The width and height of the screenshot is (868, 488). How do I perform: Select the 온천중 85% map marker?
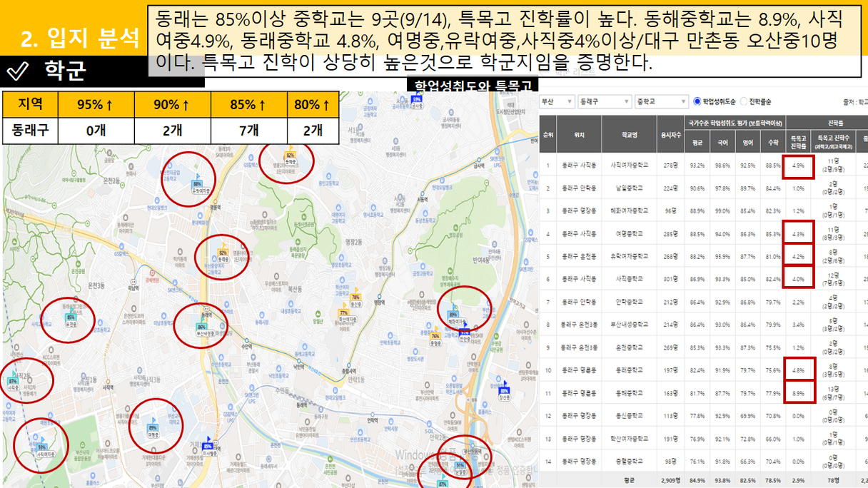[x=71, y=317]
